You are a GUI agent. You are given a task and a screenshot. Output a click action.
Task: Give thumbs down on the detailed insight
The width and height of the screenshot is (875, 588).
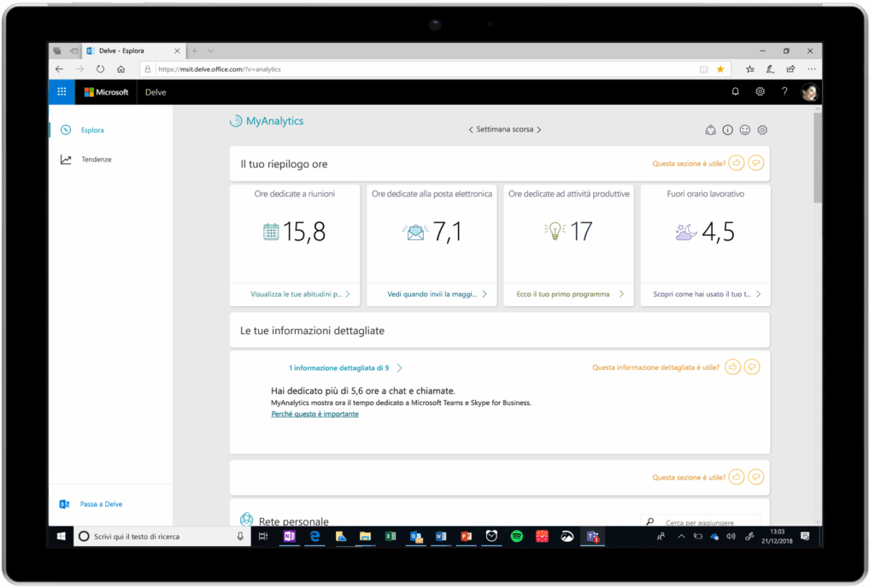tap(752, 367)
